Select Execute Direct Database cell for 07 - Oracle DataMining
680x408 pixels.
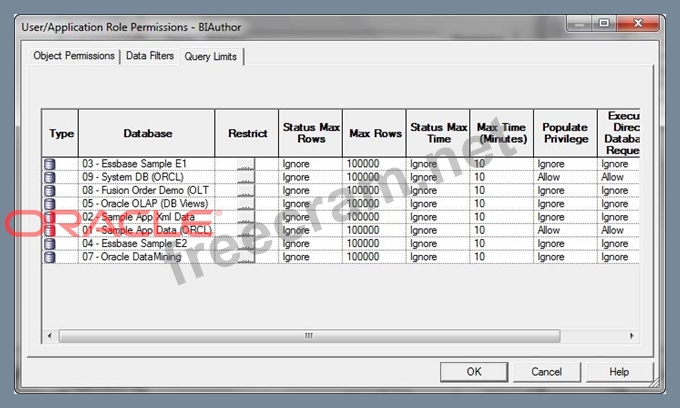[618, 257]
